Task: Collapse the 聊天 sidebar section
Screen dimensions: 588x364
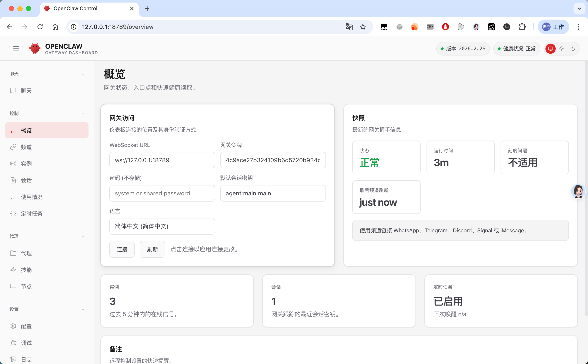Action: coord(83,74)
